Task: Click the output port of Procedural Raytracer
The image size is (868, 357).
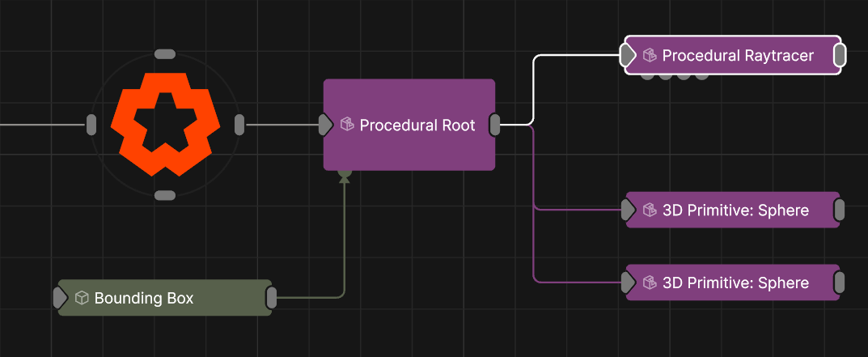Action: (x=840, y=55)
